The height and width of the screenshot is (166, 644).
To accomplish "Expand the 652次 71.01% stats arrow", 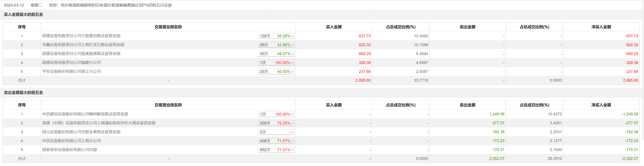I will [292, 150].
